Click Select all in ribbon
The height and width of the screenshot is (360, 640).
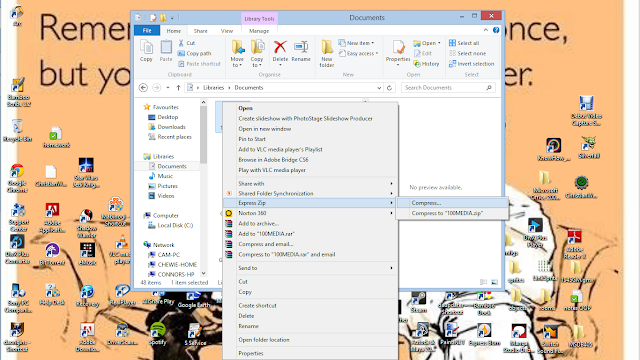(x=464, y=43)
